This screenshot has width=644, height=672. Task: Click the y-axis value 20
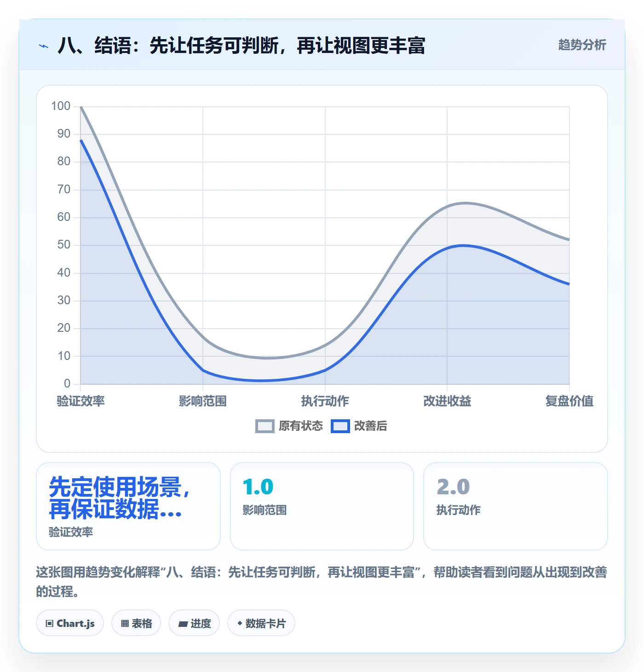pyautogui.click(x=64, y=328)
